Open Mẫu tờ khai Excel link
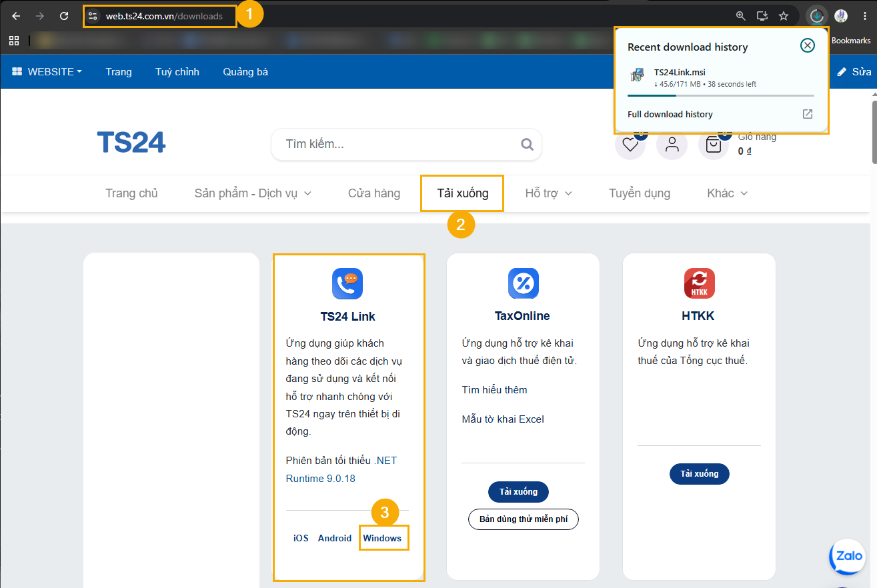Image resolution: width=877 pixels, height=588 pixels. click(503, 419)
